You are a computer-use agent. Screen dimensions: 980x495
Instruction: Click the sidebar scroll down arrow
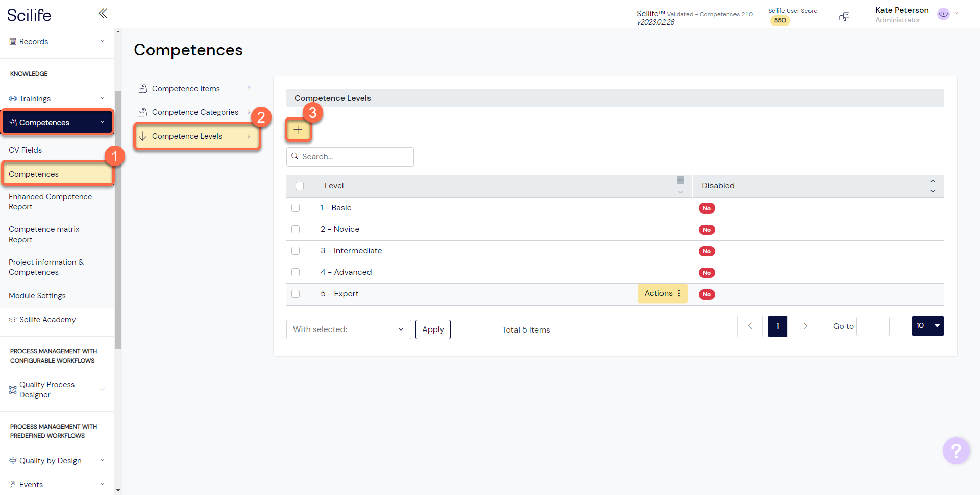tap(118, 490)
